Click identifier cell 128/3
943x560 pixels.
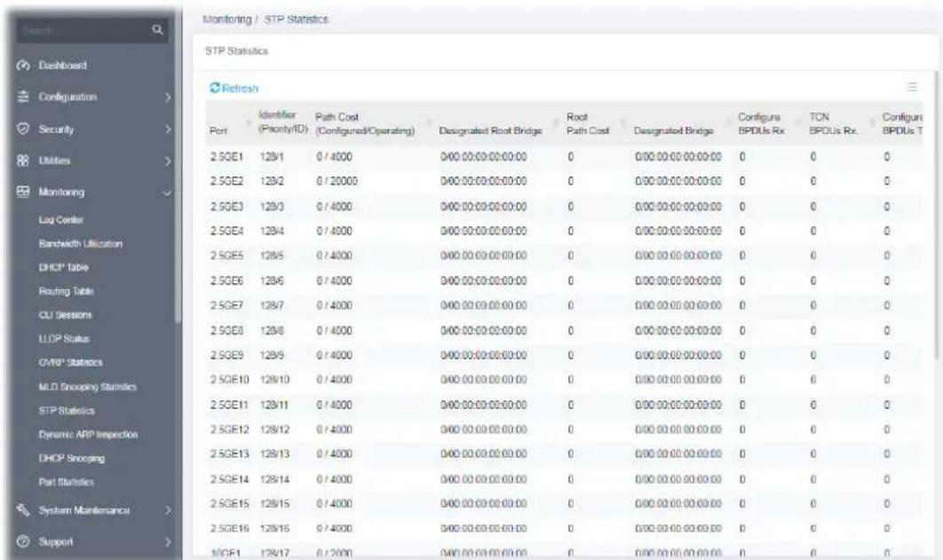[272, 206]
